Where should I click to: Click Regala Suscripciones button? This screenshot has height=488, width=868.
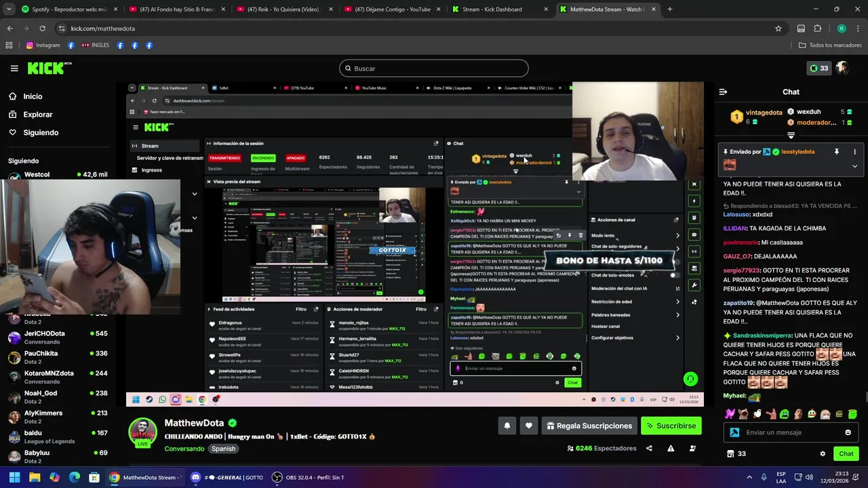coord(589,426)
